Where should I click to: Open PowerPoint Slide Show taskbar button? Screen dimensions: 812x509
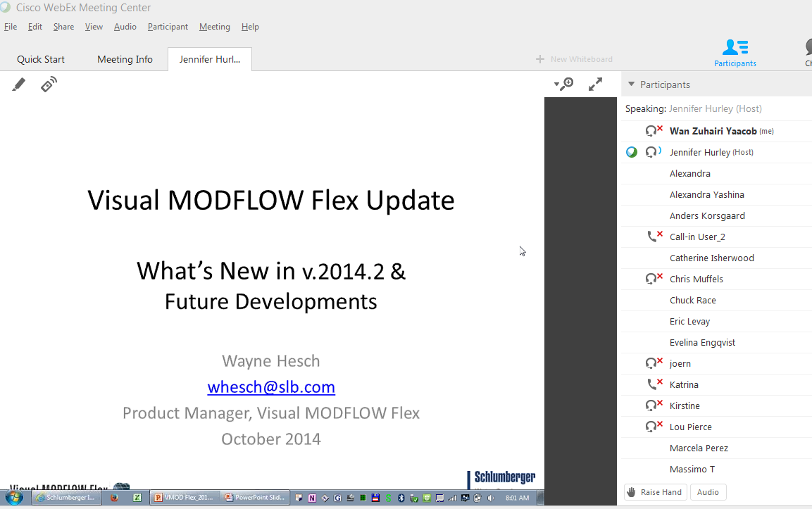coord(255,498)
